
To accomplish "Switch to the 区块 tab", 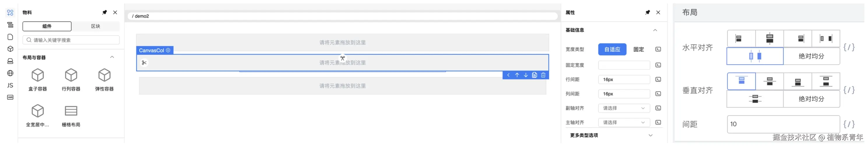I will (x=95, y=26).
